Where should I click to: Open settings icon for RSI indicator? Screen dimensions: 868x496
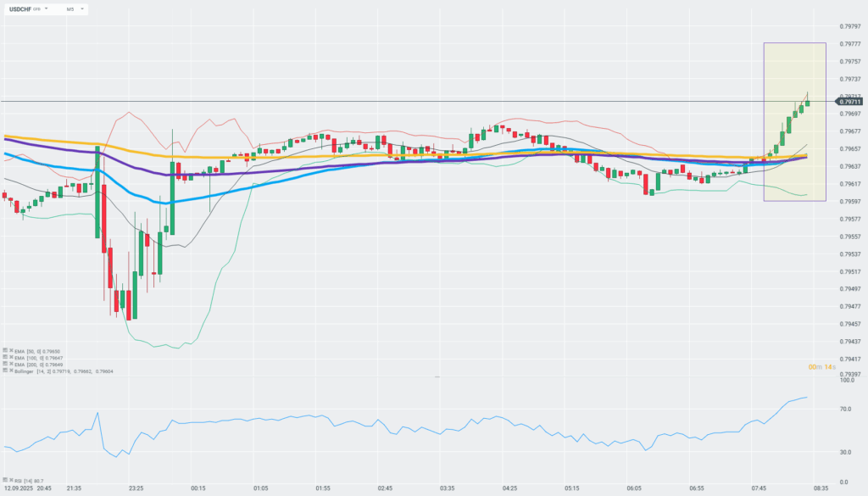(x=5, y=481)
